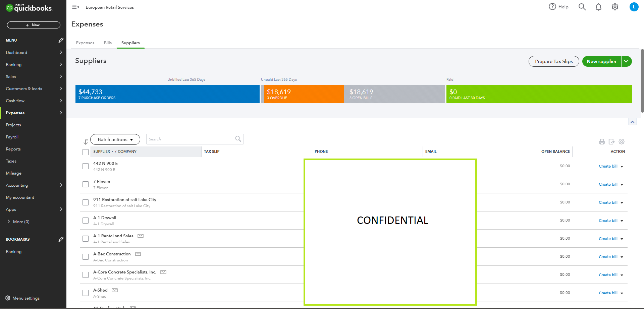Click the email icon for A-1 Rental and Sales
The image size is (644, 309).
tap(141, 236)
